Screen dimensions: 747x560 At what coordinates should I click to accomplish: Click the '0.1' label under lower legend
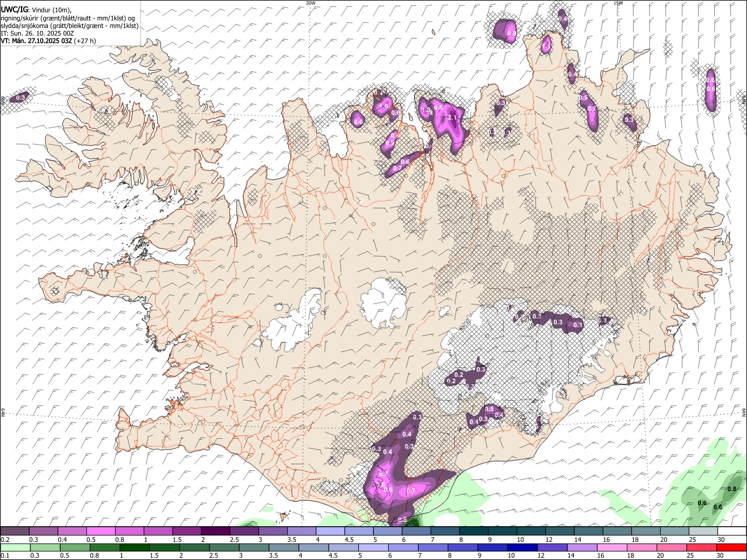(5, 555)
